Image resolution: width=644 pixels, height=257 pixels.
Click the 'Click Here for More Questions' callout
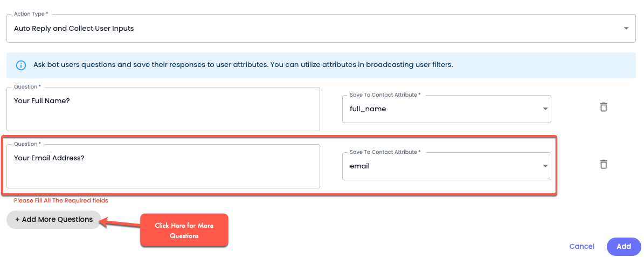[184, 231]
